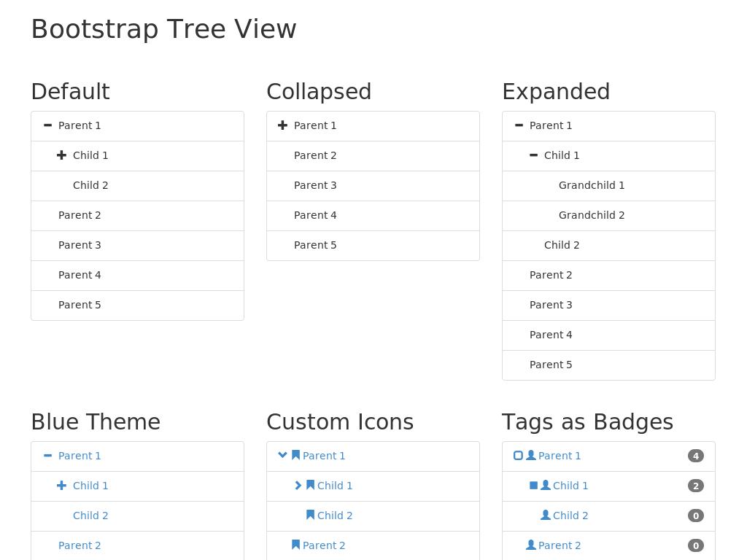Toggle the empty square icon before Badges Parent 1
747x560 pixels.
[x=518, y=456]
